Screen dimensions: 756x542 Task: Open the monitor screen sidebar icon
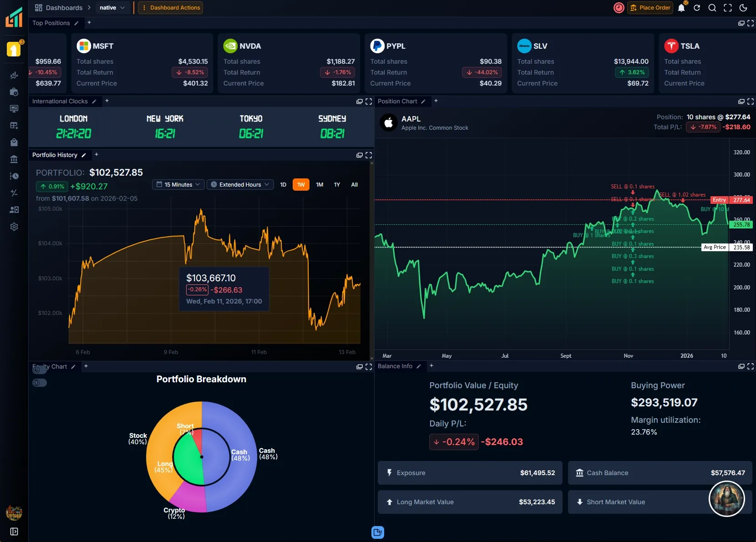click(14, 109)
